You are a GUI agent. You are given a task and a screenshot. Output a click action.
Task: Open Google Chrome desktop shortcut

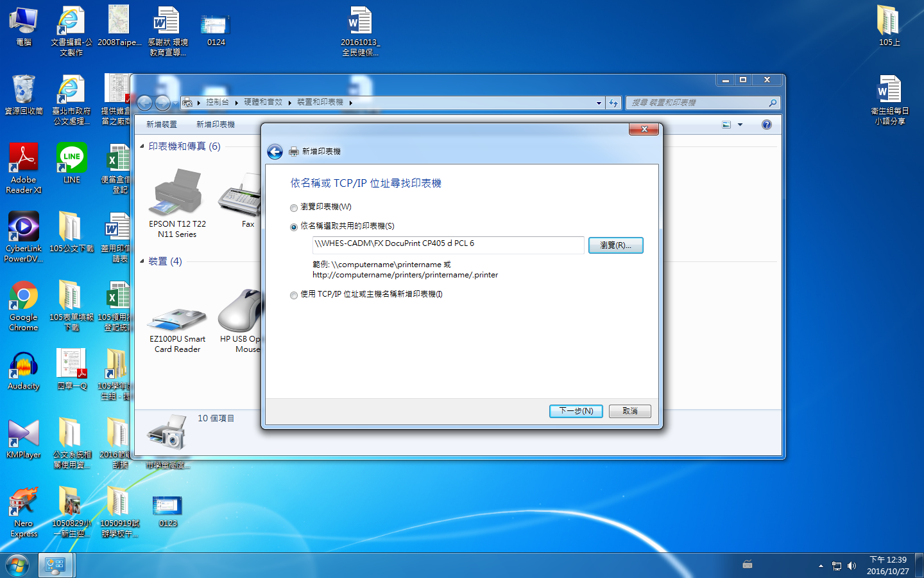point(24,297)
